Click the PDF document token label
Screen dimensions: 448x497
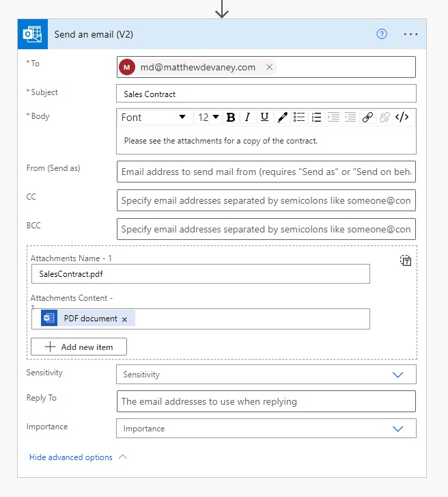tap(91, 319)
